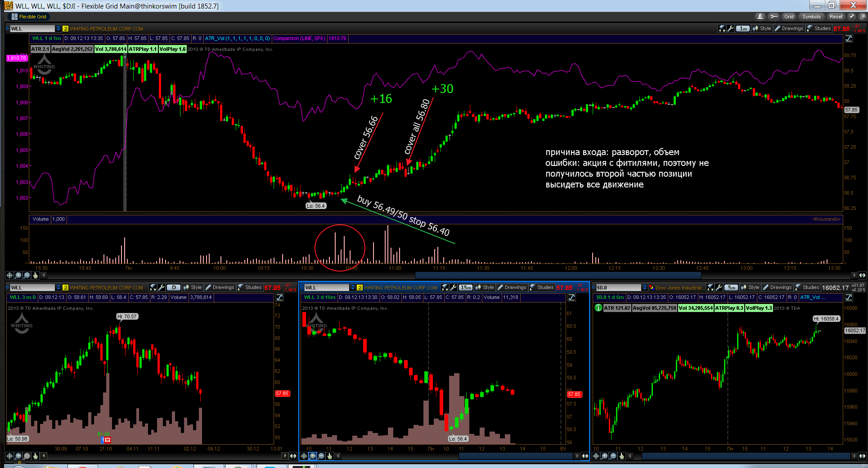Toggle scale button on daily WLL chart
The image size is (868, 468).
click(279, 298)
